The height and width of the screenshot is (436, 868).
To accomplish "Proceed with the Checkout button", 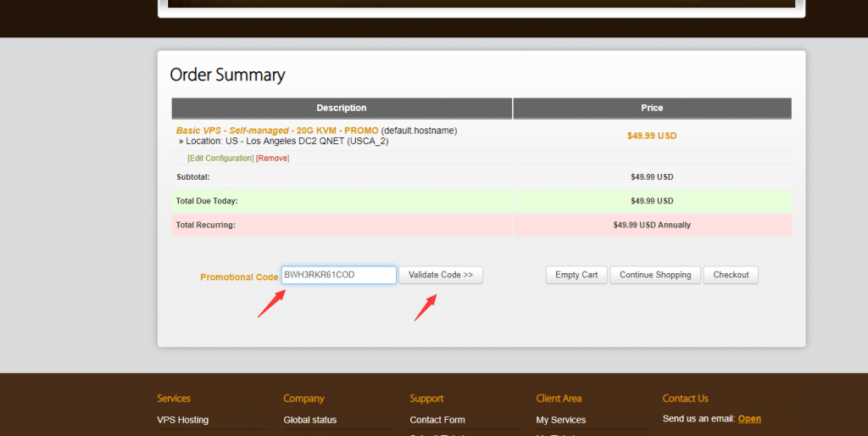I will click(731, 275).
